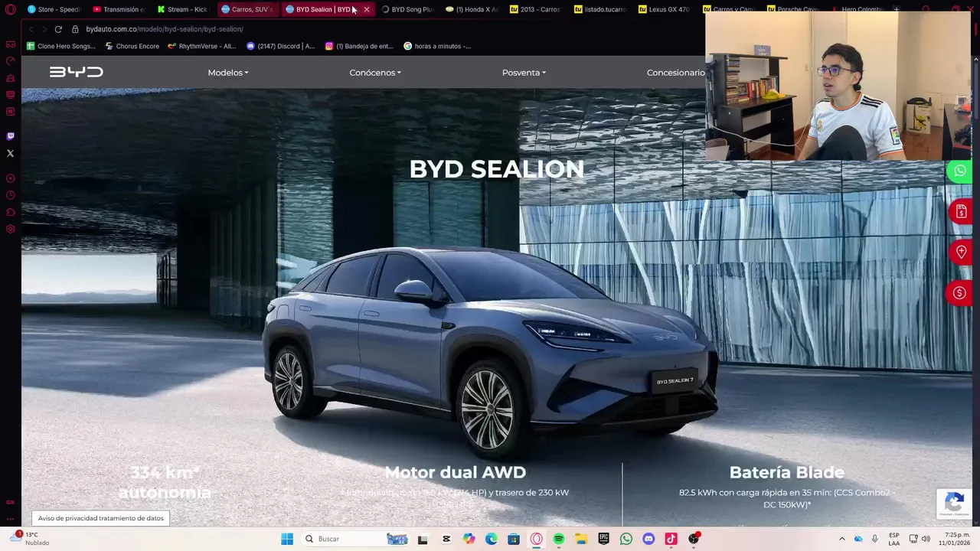Open Twitch in the Opera sidebar
Screen dimensions: 980x551
10,136
